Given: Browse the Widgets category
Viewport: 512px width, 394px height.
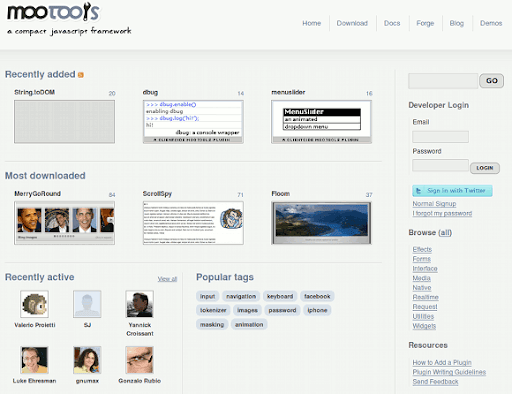Looking at the screenshot, I should 424,326.
